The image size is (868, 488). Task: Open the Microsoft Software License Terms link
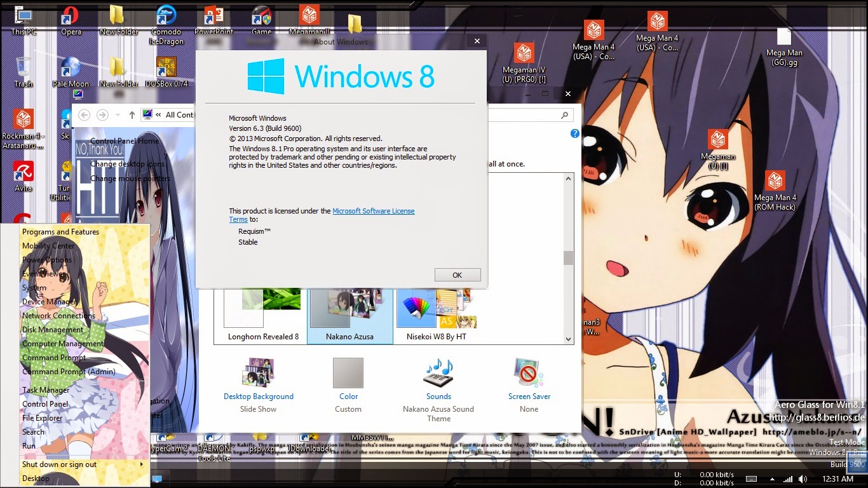[x=373, y=211]
